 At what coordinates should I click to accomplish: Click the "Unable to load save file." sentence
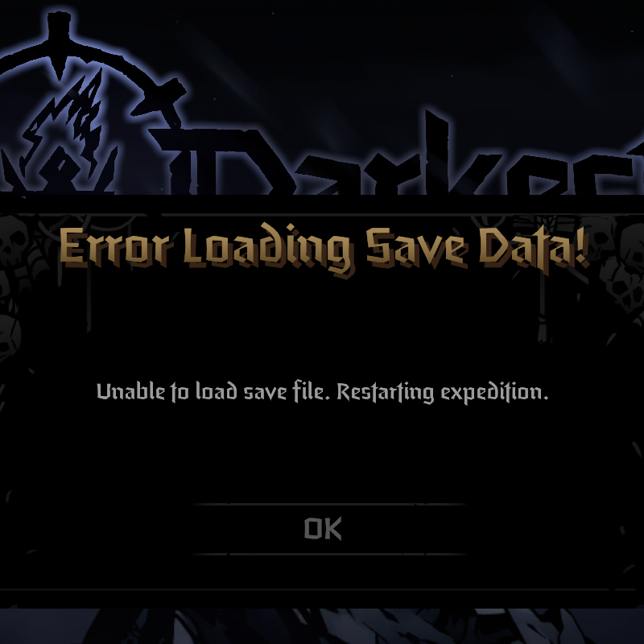point(213,391)
